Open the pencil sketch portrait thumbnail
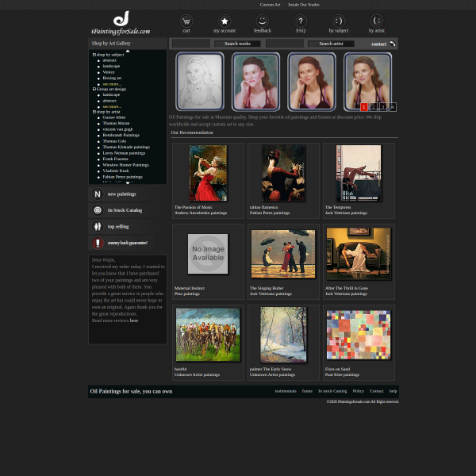 coord(200,82)
